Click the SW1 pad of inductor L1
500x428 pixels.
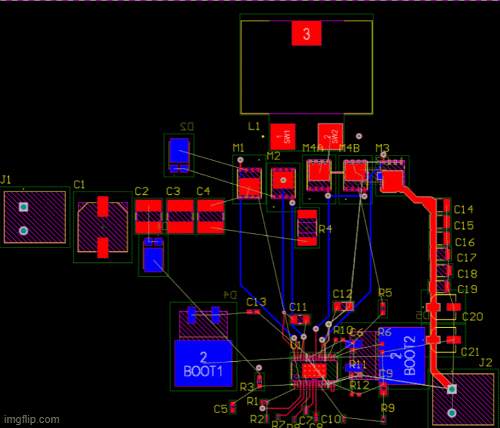(x=283, y=137)
